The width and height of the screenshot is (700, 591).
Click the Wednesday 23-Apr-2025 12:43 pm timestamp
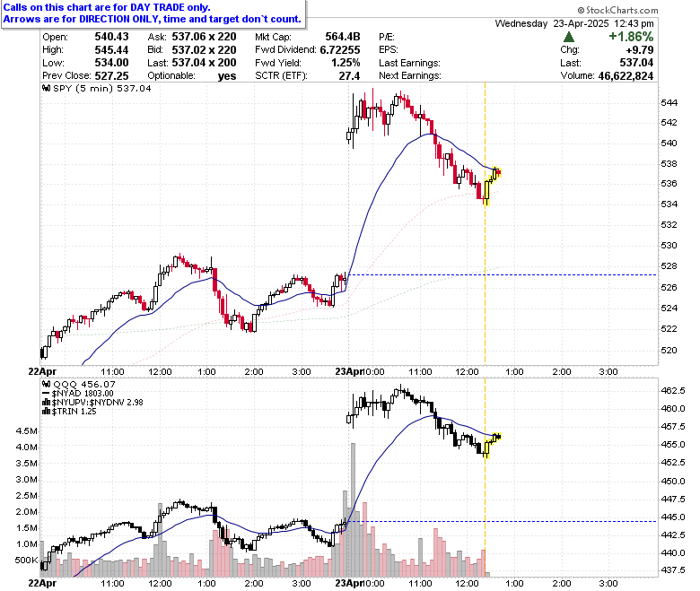574,23
